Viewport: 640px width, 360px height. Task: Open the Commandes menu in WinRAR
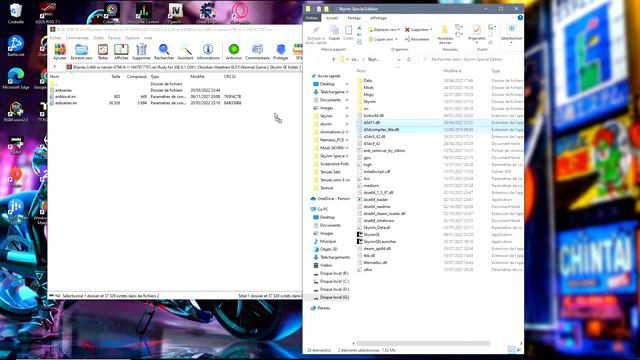(77, 38)
